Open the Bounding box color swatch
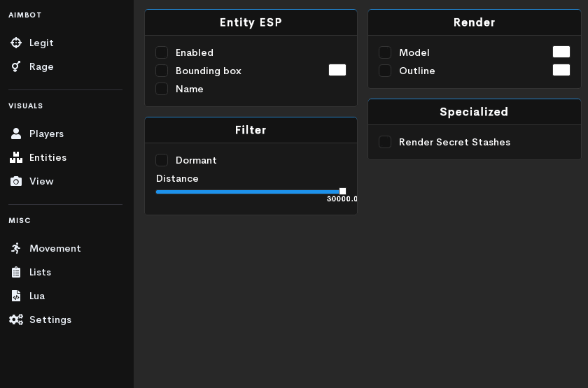 [337, 70]
